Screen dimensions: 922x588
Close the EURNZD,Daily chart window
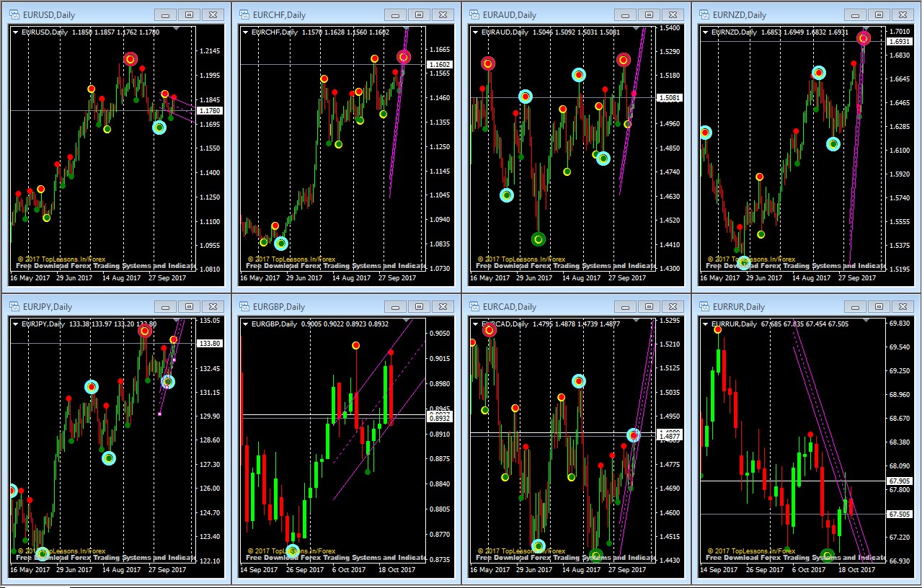[x=903, y=14]
